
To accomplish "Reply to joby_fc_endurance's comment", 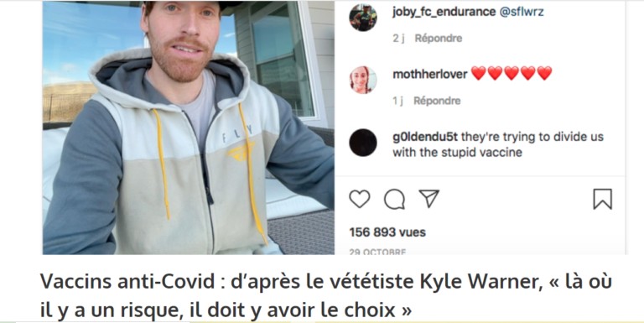I will pyautogui.click(x=439, y=39).
